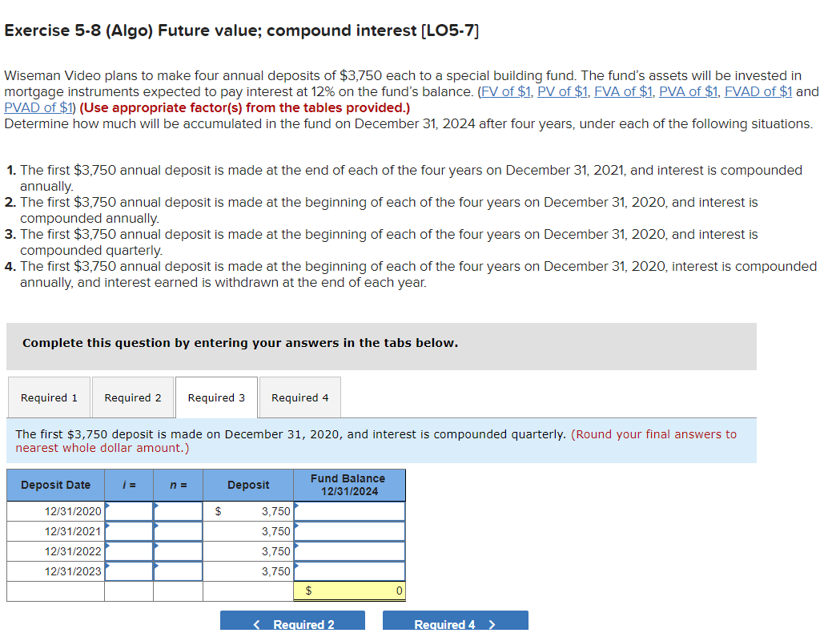Click the n = field for 12/31/2021
840x633 pixels.
[x=178, y=531]
